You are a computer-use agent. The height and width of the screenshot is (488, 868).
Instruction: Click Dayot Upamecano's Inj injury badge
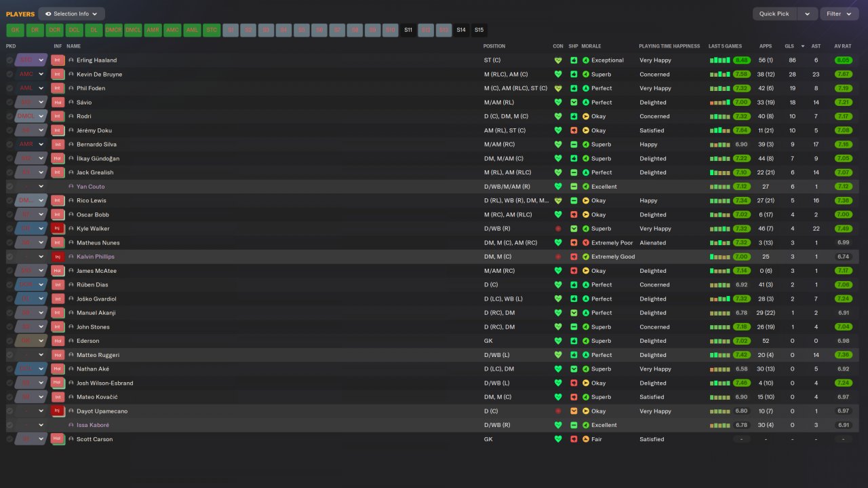click(x=58, y=411)
